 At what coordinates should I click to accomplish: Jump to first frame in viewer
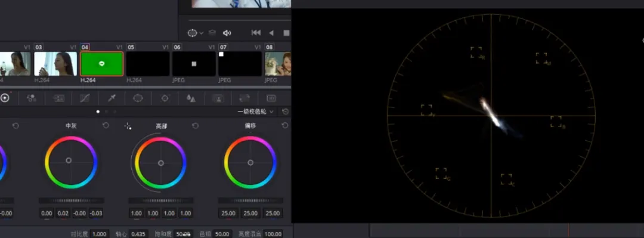[x=256, y=33]
